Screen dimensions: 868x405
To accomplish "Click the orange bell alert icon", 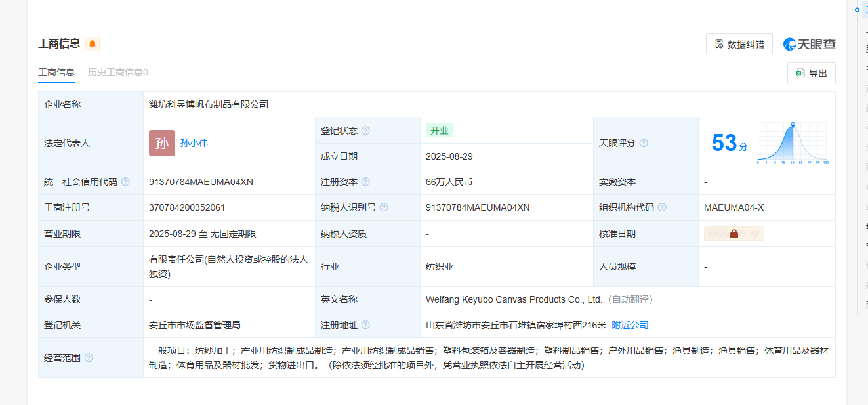I will pos(93,44).
